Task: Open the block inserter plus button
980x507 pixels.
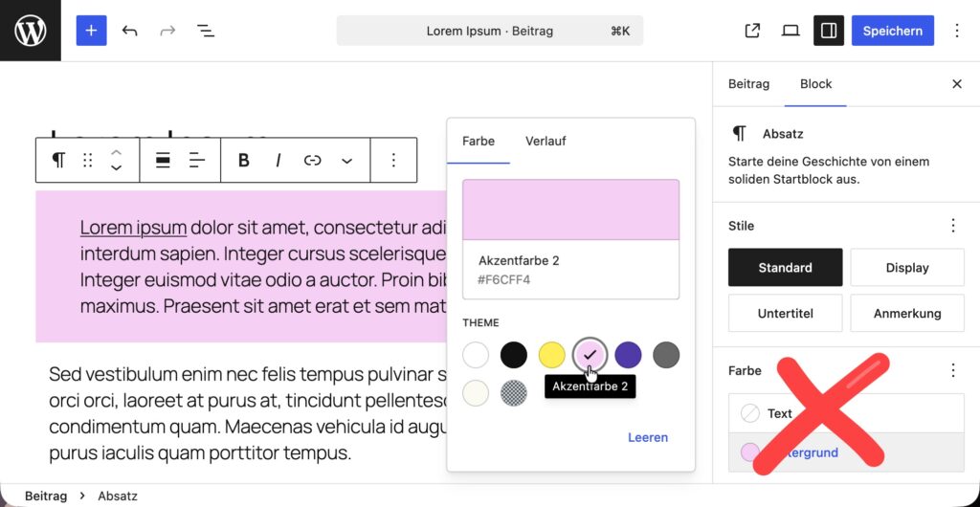Action: point(91,31)
